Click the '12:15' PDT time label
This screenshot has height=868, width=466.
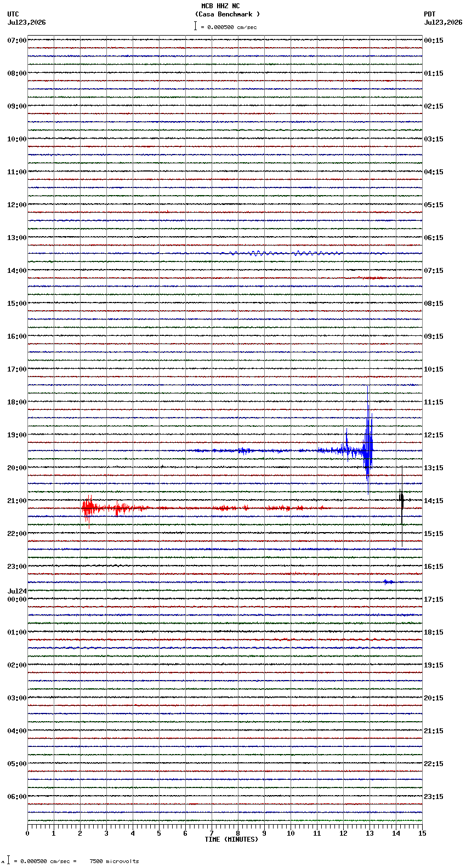(434, 435)
